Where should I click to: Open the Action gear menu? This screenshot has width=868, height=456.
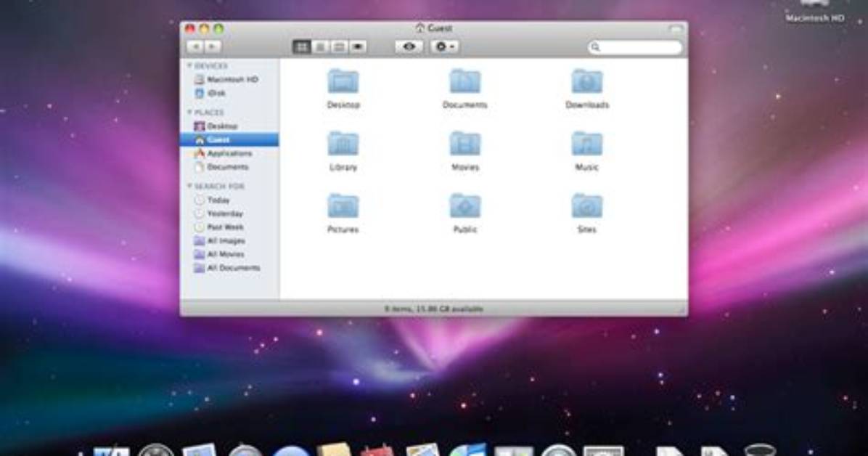coord(444,47)
